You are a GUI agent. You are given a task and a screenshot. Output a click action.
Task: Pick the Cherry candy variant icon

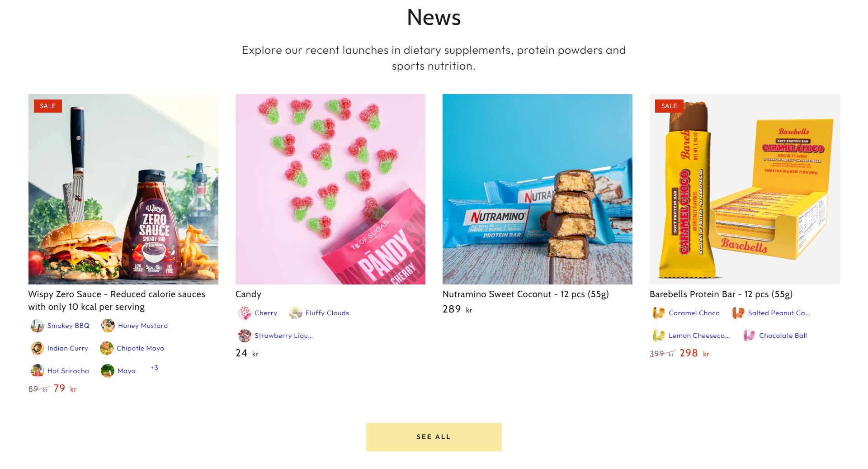pyautogui.click(x=245, y=313)
